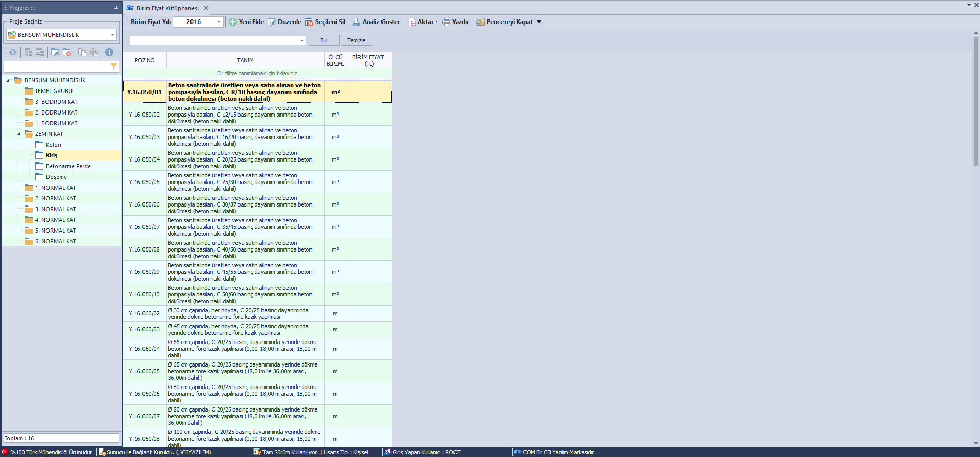Screen dimensions: 980x457
Task: Click the delete folder icon
Action: 67,52
